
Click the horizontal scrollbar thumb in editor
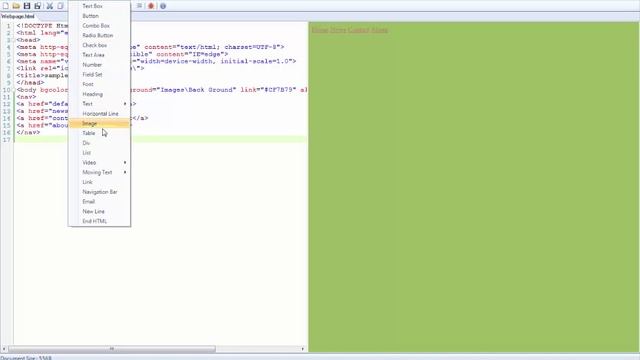112,349
